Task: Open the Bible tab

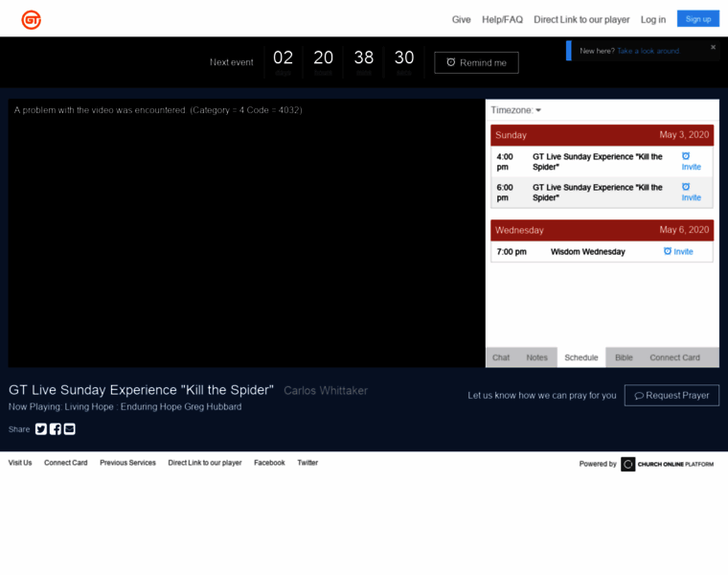Action: click(624, 357)
